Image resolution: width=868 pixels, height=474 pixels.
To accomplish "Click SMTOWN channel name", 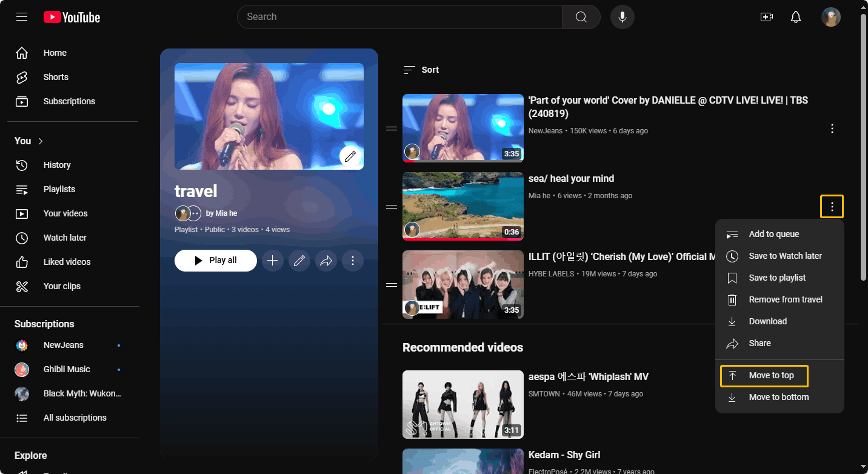I will click(544, 394).
